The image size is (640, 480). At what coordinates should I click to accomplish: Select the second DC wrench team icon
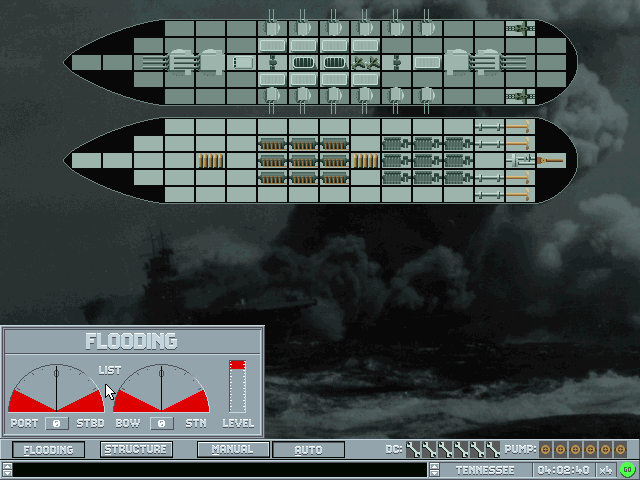pyautogui.click(x=429, y=449)
